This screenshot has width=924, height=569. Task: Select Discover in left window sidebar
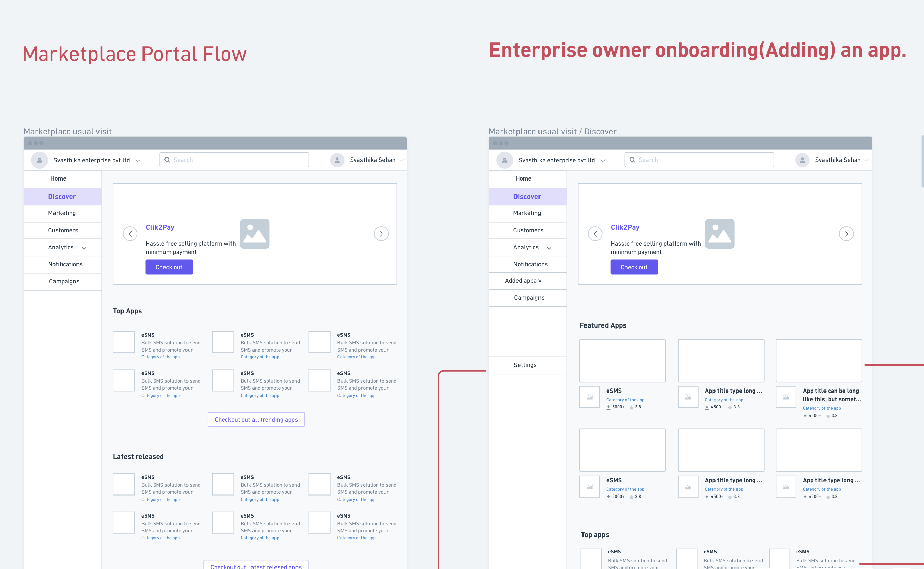tap(62, 196)
